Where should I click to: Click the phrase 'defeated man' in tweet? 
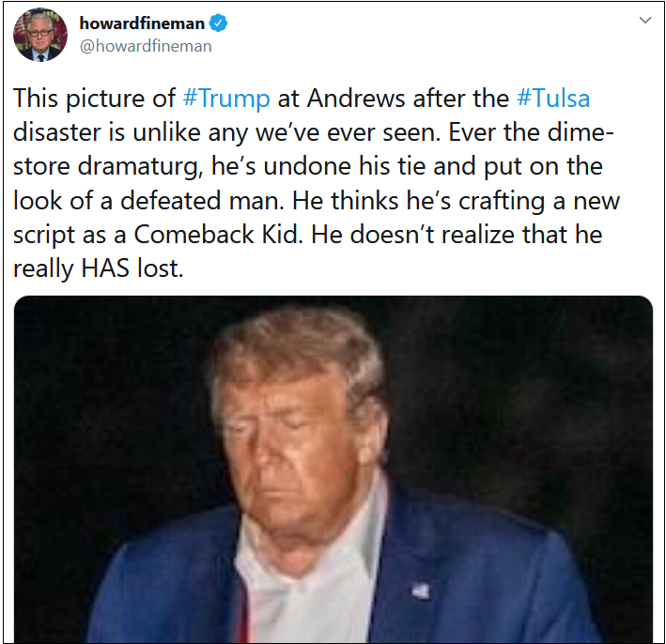pyautogui.click(x=202, y=200)
